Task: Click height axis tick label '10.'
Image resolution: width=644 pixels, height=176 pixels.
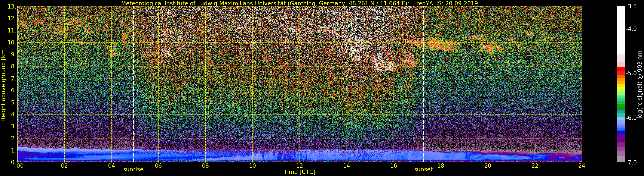Action: tap(12, 43)
